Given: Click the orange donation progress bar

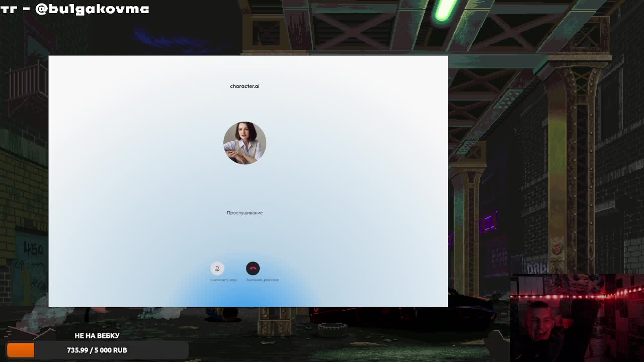Looking at the screenshot, I should point(21,350).
